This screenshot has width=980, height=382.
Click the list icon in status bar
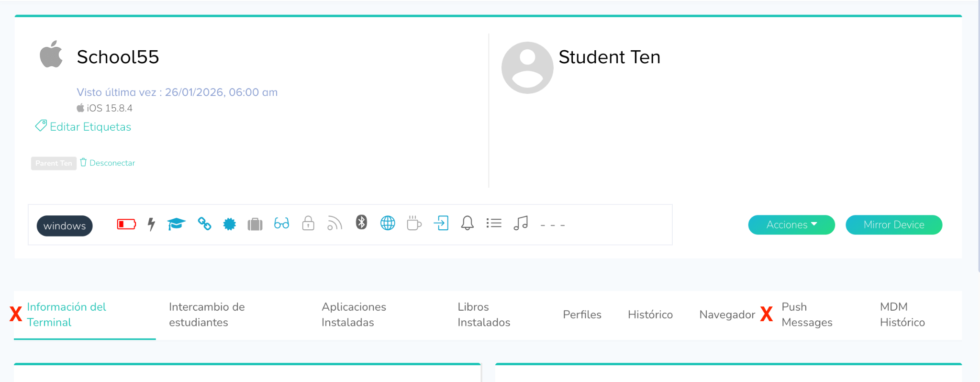tap(494, 223)
